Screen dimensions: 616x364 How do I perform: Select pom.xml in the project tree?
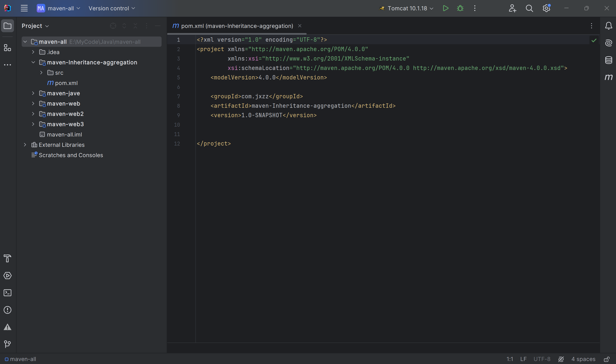66,83
